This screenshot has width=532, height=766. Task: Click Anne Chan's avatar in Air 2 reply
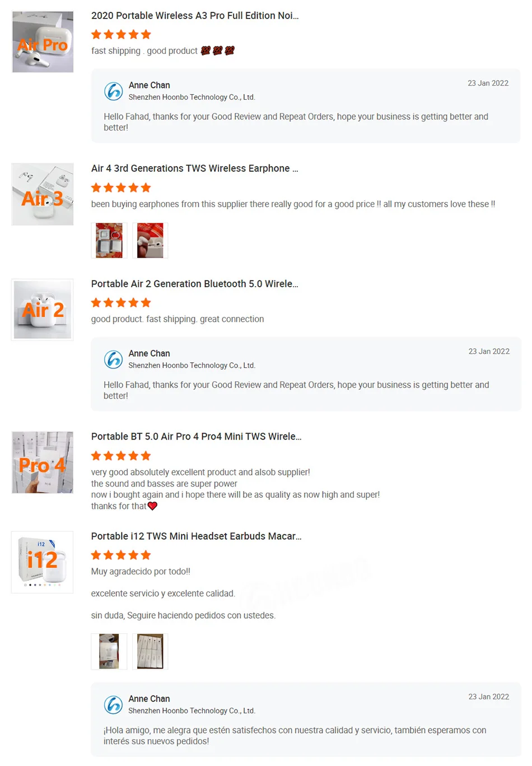click(x=114, y=359)
